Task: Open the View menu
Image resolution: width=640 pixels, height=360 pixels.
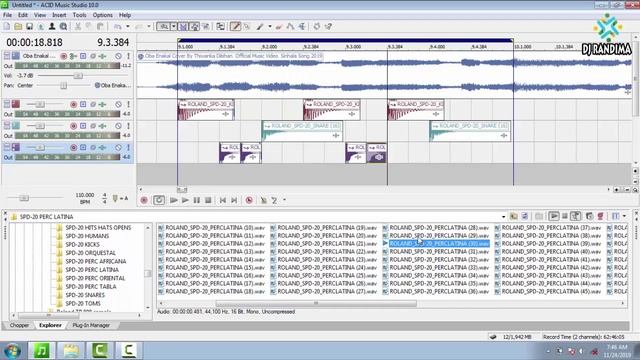Action: point(40,15)
